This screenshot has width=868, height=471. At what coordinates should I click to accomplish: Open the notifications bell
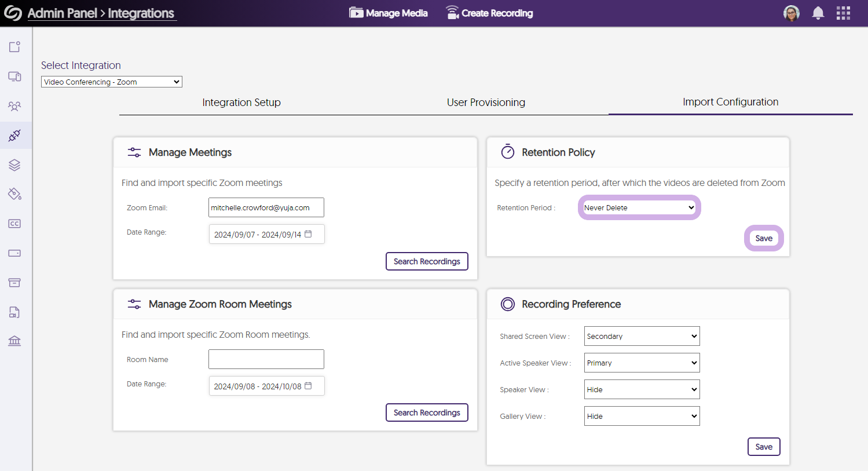818,13
